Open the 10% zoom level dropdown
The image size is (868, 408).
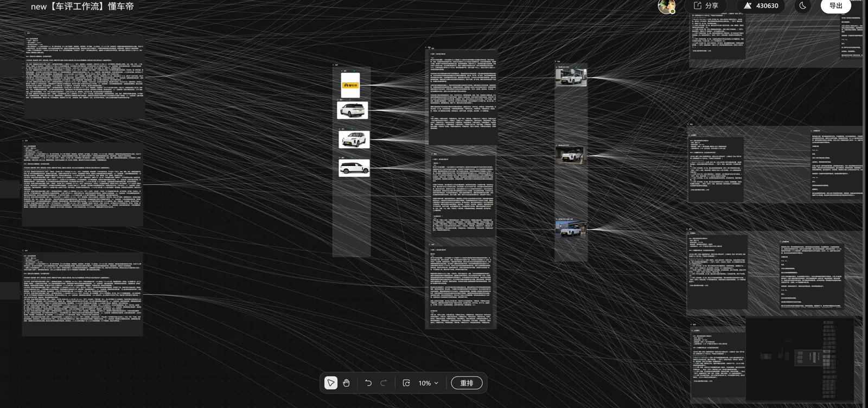point(429,383)
